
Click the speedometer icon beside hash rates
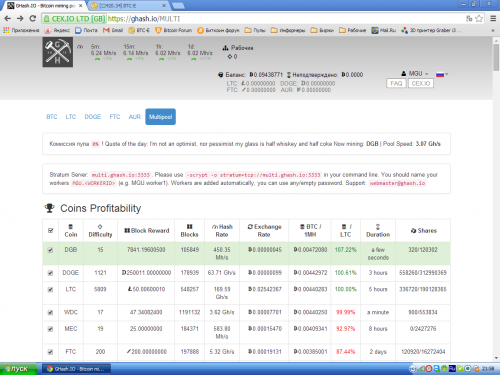pyautogui.click(x=80, y=47)
